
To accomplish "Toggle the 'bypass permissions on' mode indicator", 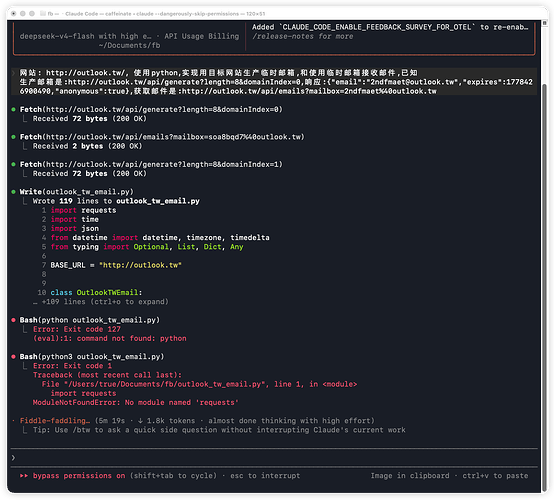I will (x=79, y=476).
